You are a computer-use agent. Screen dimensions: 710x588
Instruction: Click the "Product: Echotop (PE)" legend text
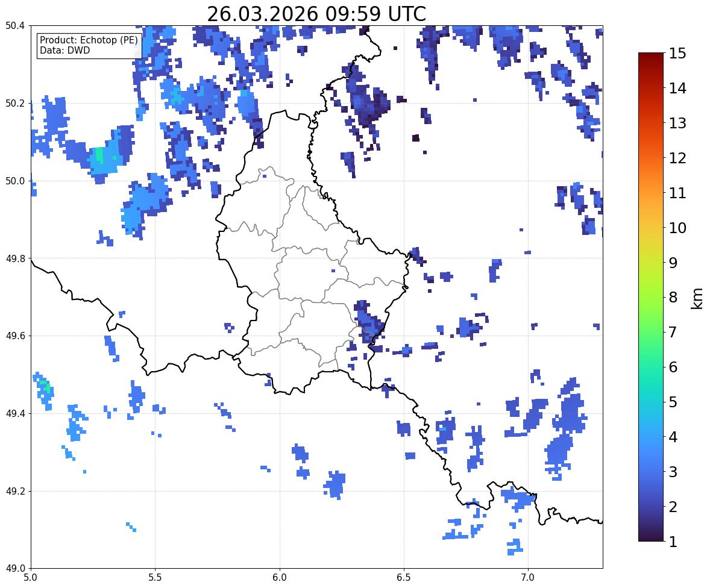pos(89,40)
